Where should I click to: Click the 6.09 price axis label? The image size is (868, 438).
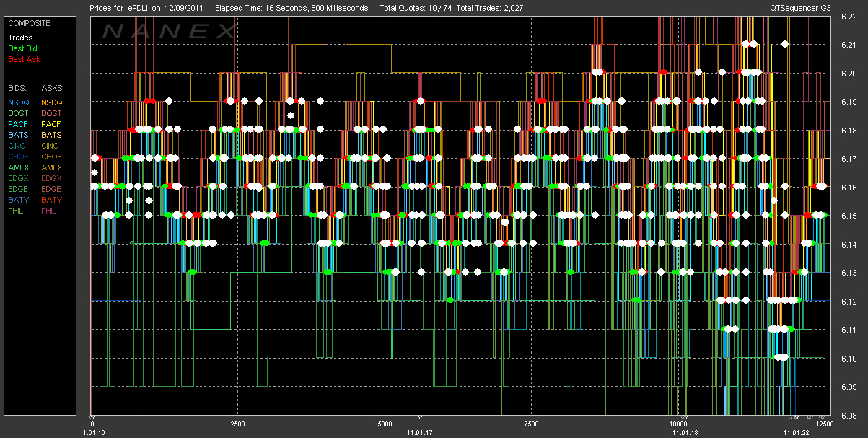(848, 387)
